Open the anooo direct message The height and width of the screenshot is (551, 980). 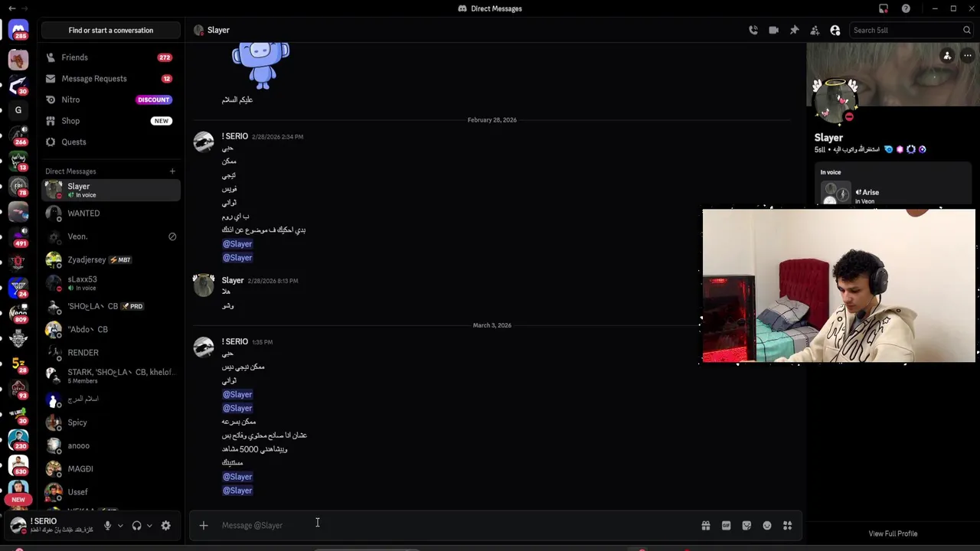[111, 445]
